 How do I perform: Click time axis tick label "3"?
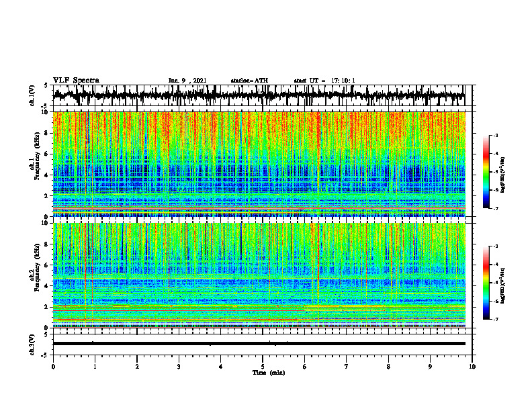[x=179, y=367]
